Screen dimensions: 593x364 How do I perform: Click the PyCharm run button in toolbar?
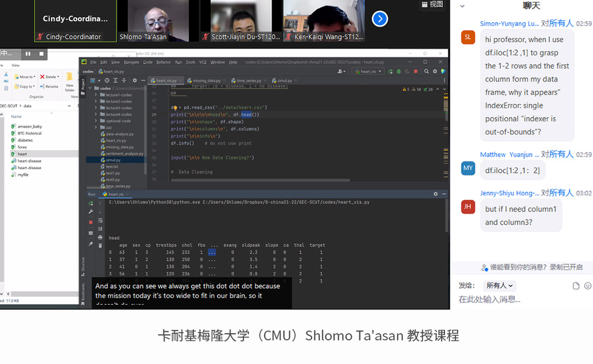[390, 71]
